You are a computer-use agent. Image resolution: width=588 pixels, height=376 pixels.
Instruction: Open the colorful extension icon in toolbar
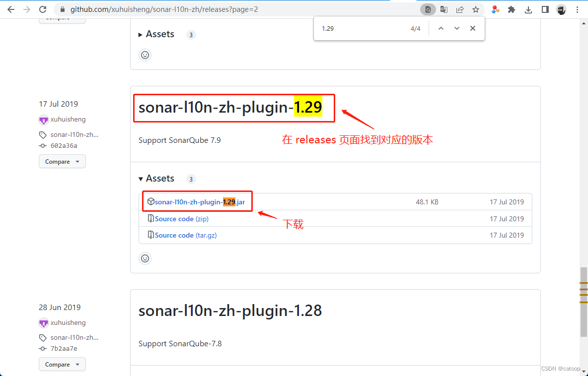point(495,10)
